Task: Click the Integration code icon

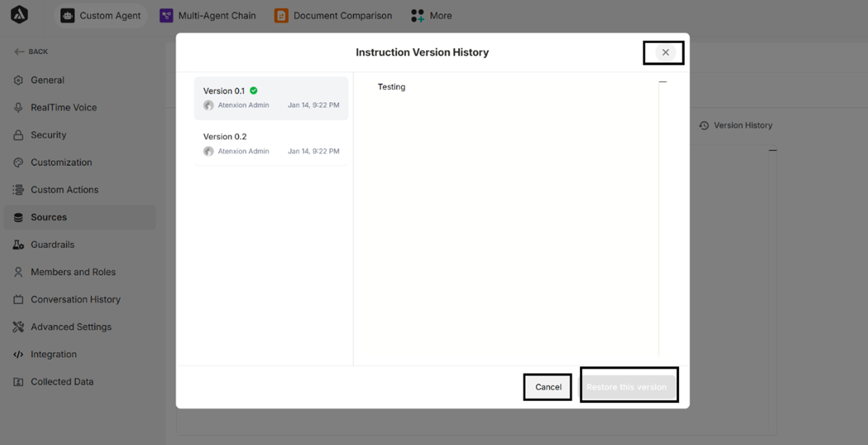Action: [18, 354]
